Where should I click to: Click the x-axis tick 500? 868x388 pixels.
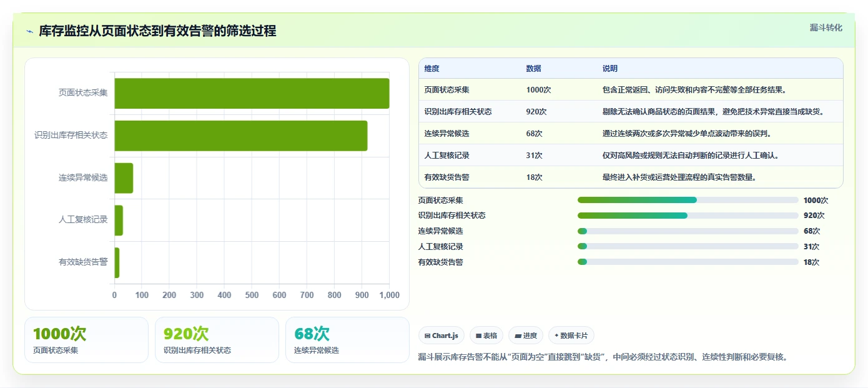252,296
